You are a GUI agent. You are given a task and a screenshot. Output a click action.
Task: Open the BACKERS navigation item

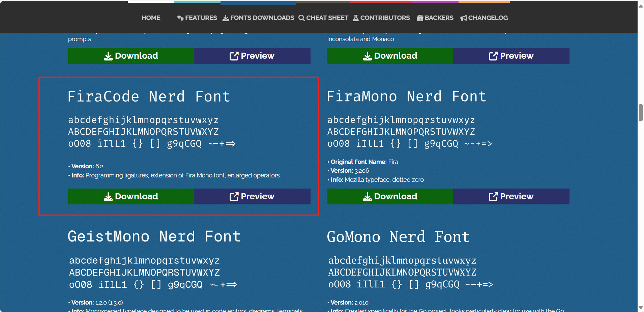[435, 18]
